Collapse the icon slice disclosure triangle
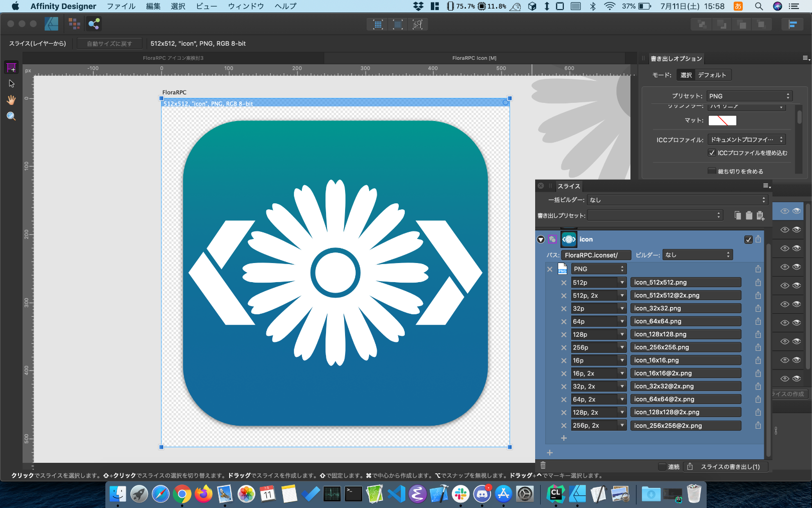This screenshot has height=508, width=812. click(x=541, y=239)
